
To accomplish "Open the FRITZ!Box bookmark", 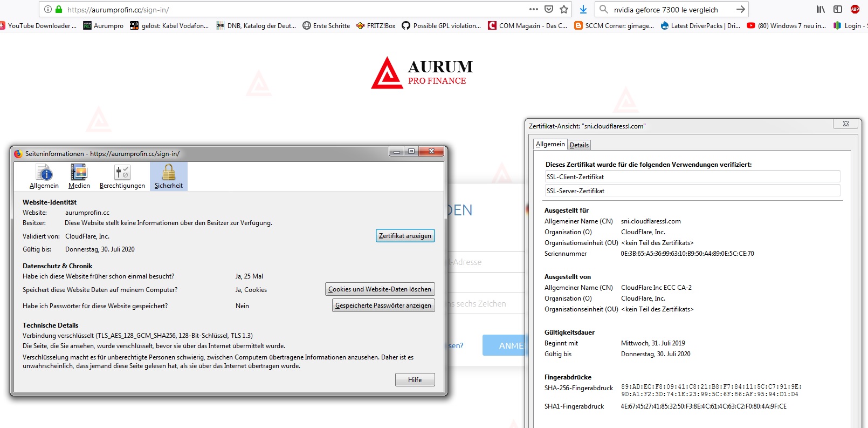I will tap(376, 25).
